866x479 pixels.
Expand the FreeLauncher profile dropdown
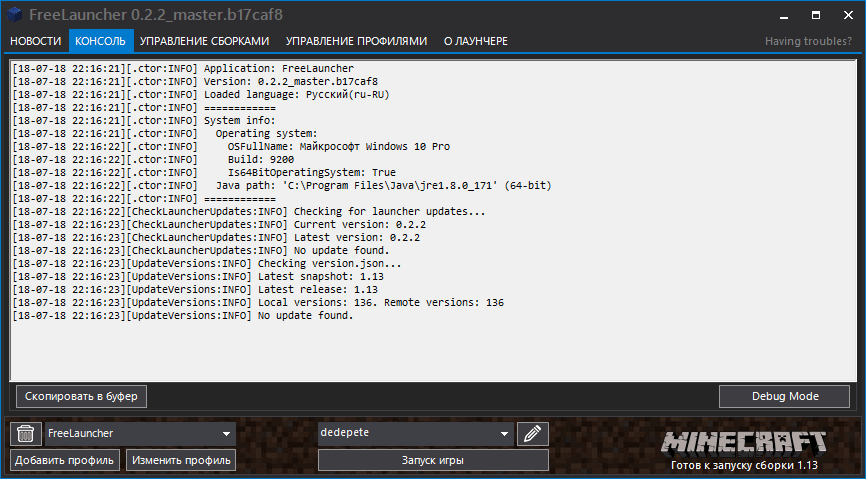pyautogui.click(x=227, y=434)
